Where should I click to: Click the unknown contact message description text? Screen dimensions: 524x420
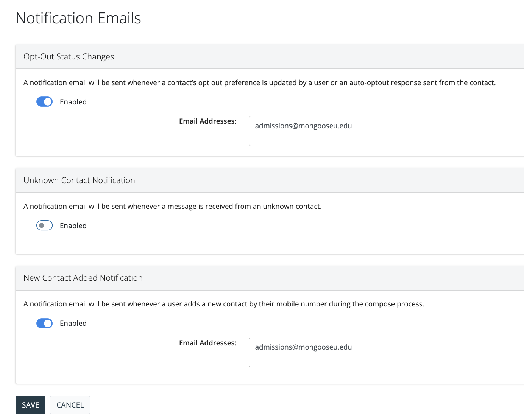click(x=172, y=206)
